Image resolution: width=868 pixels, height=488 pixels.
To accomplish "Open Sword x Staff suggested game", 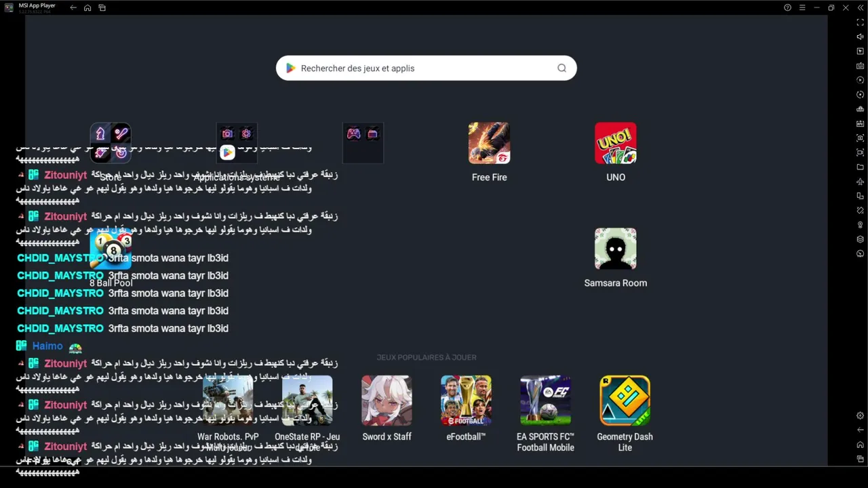I will point(387,401).
